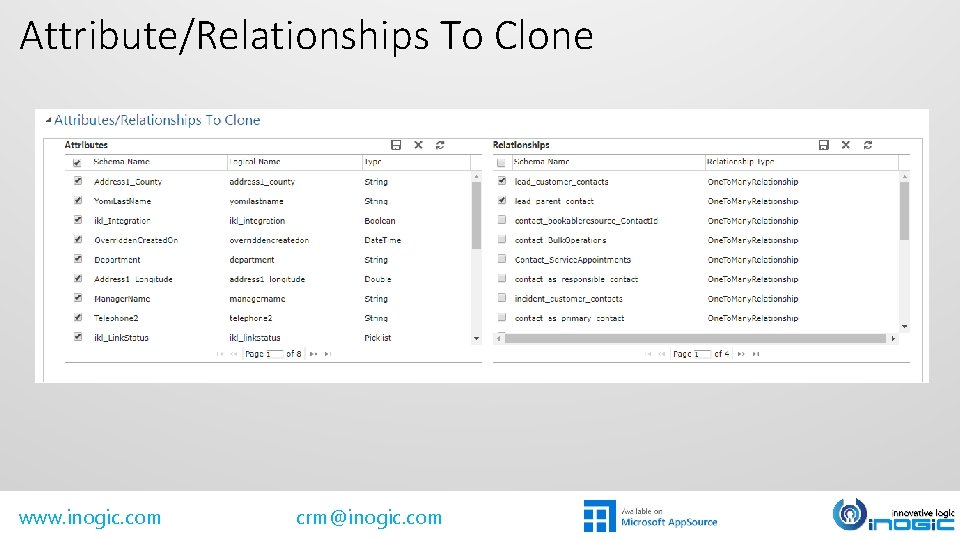Select logical name cell address1_county
The image size is (960, 540).
(262, 182)
